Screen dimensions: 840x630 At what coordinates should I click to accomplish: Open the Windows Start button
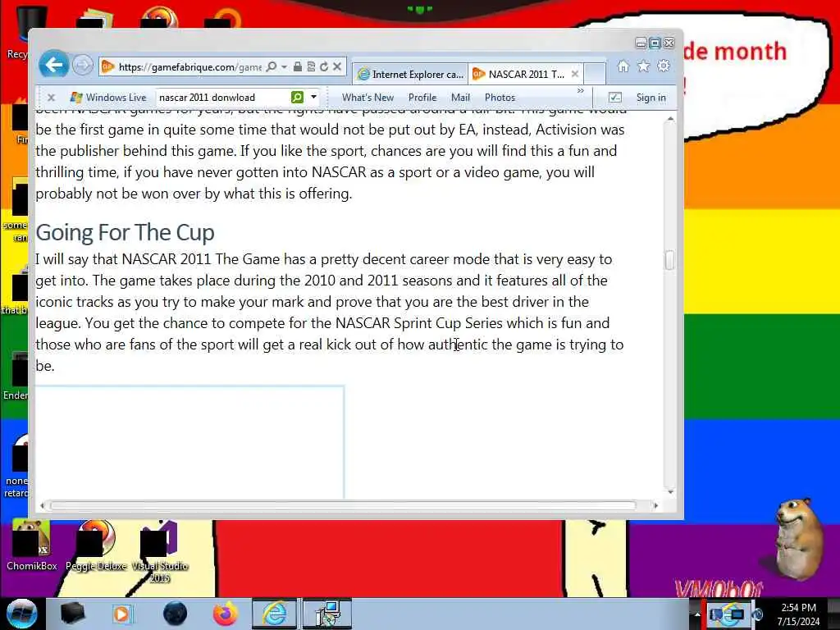[x=21, y=614]
